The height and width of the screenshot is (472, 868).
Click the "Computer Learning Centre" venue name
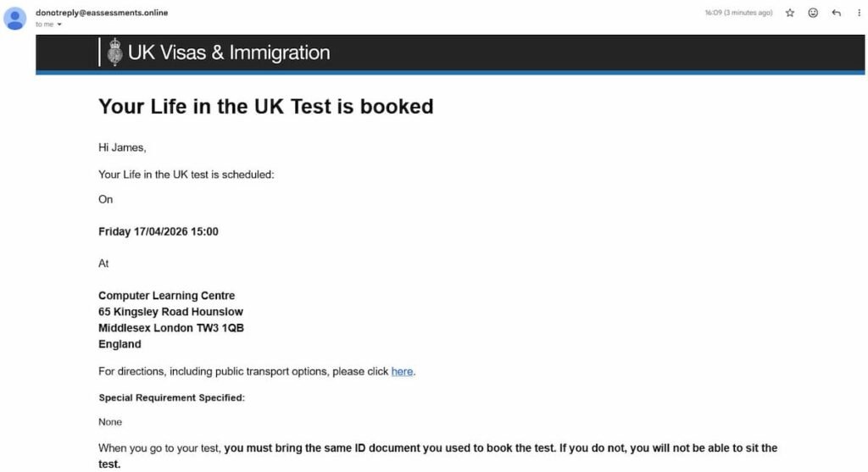tap(166, 296)
